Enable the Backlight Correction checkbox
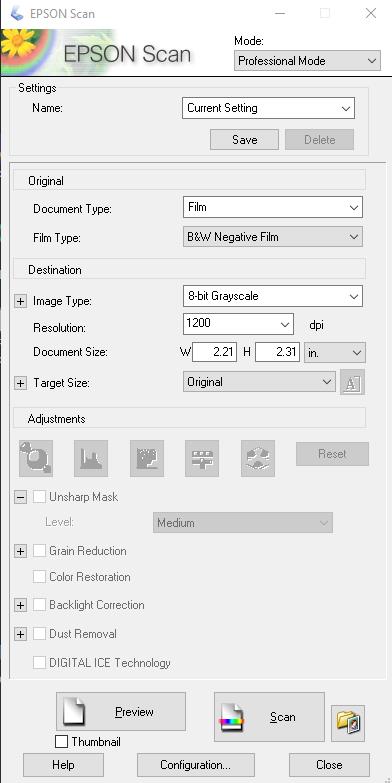 click(39, 605)
